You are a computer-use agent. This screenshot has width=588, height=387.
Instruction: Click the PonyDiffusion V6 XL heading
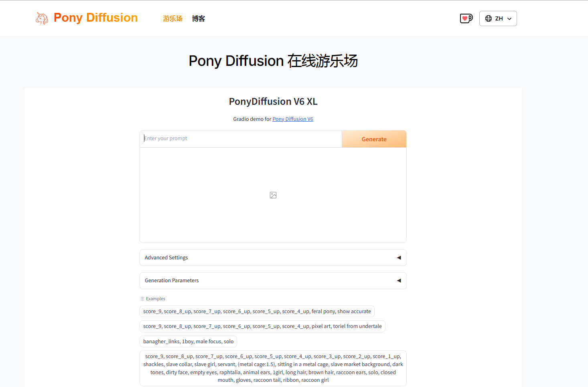point(273,102)
